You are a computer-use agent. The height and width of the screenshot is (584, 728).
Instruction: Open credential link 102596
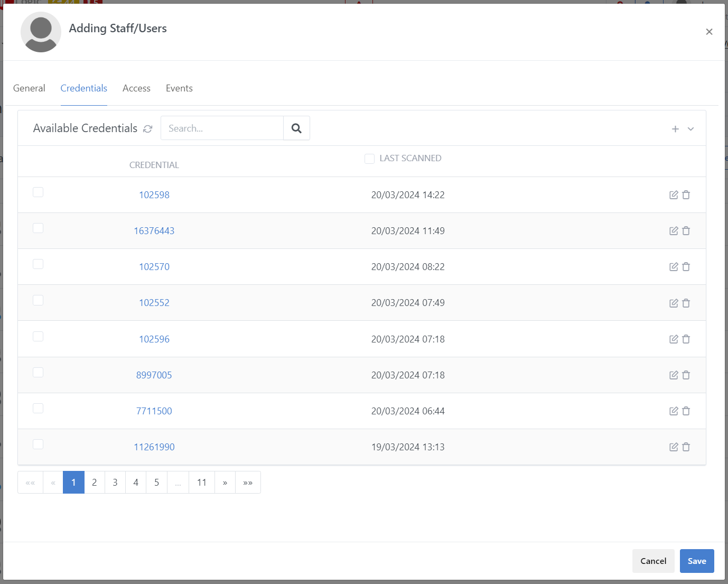[154, 339]
